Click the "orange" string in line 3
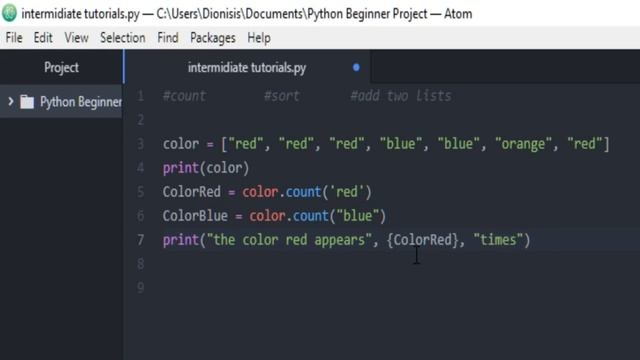The width and height of the screenshot is (640, 360). (x=524, y=144)
